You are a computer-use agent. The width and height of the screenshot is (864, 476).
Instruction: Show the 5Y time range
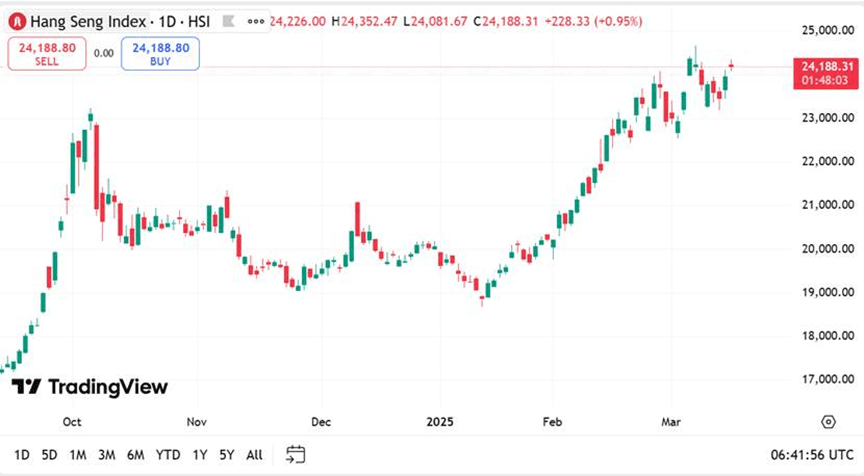[227, 455]
